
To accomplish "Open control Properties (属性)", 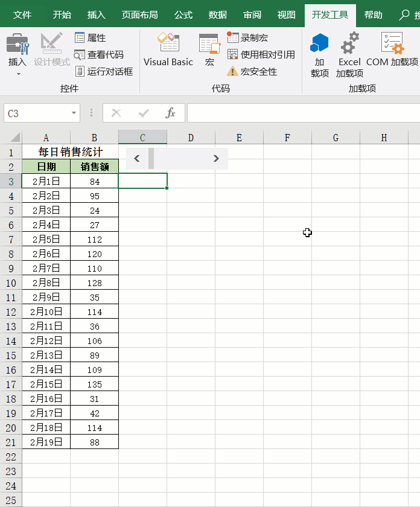I will click(x=90, y=38).
